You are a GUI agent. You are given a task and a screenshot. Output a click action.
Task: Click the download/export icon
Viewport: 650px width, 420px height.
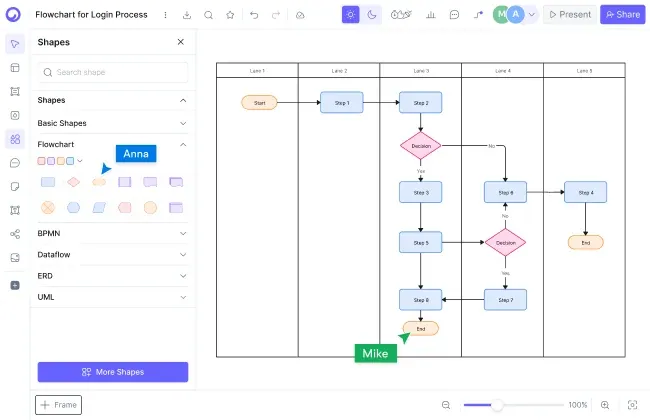click(x=187, y=15)
